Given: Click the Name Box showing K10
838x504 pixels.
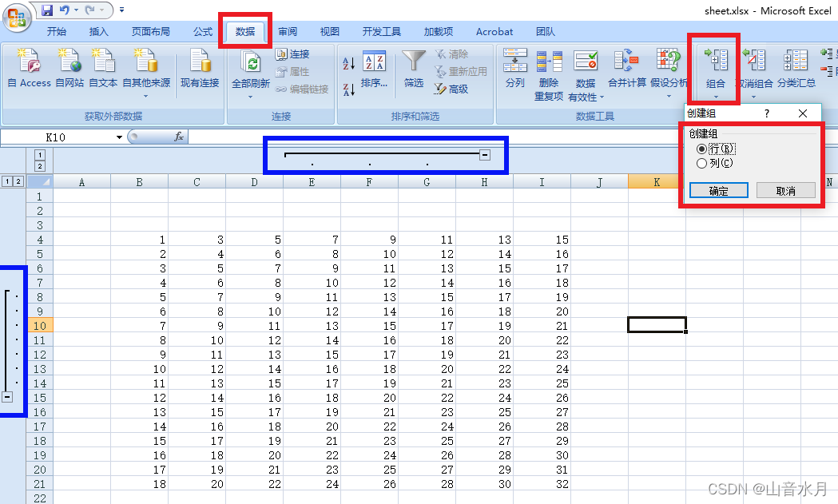Looking at the screenshot, I should 58,137.
